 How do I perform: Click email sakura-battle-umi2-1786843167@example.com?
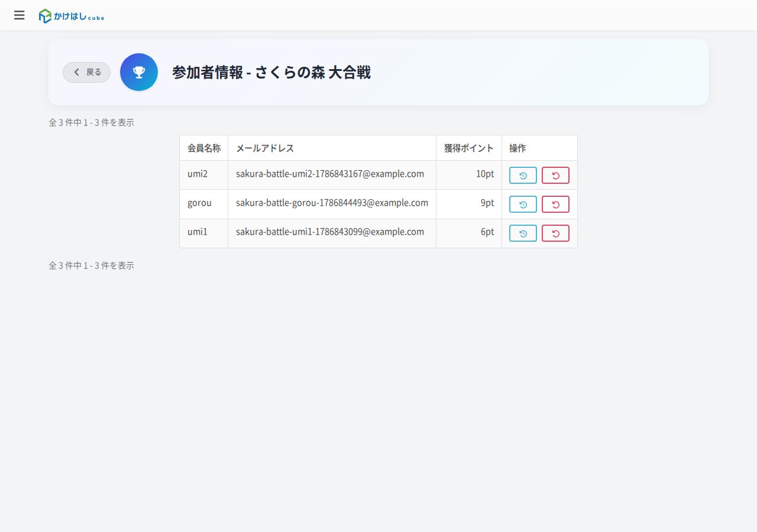(330, 174)
